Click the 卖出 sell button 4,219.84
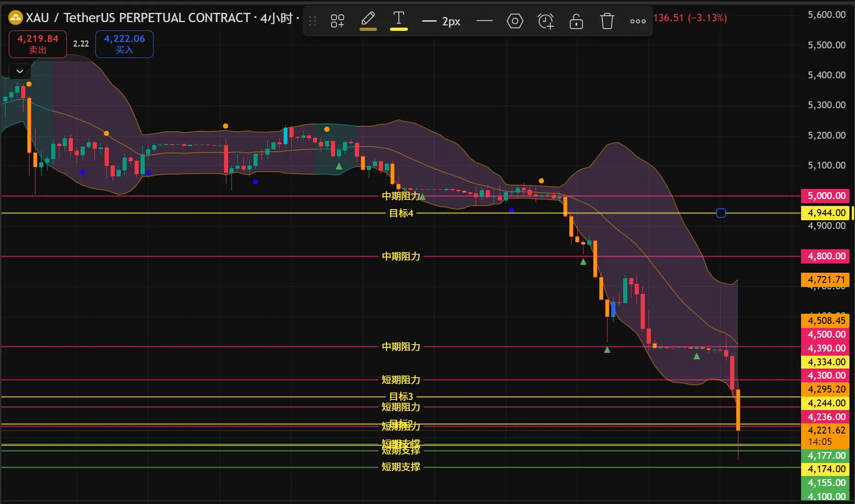Screen dimensions: 855x504 click(38, 44)
